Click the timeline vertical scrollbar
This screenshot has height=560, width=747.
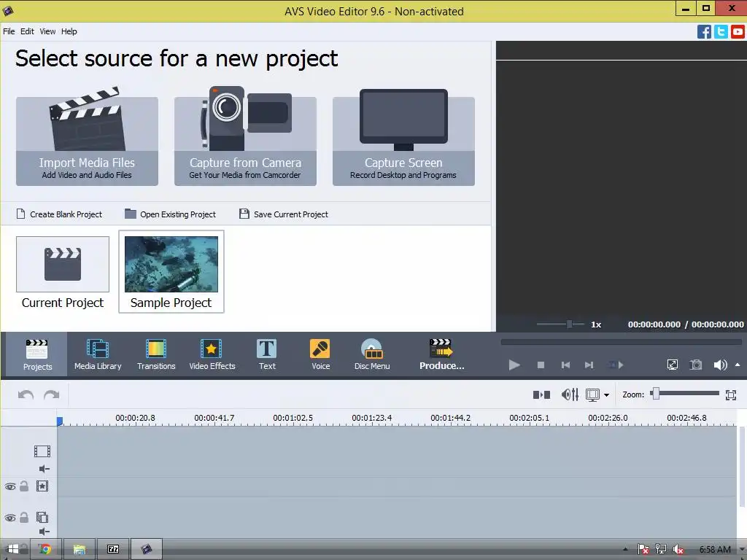click(x=742, y=467)
